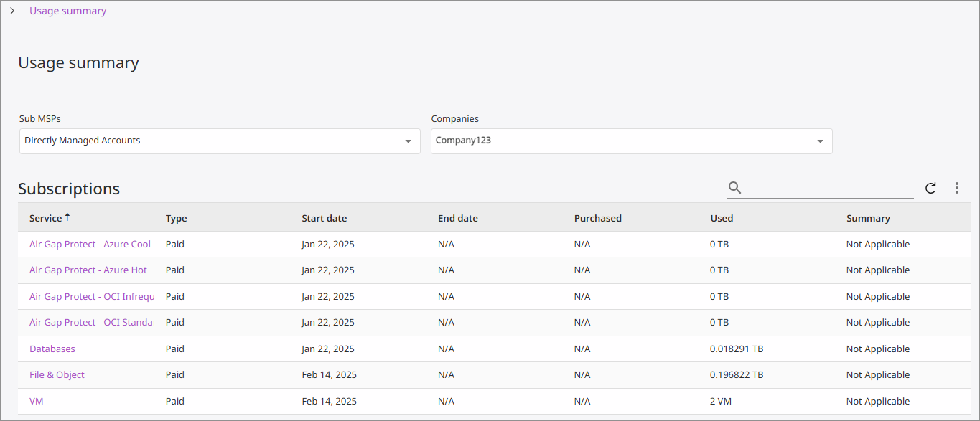
Task: Open the Databases service link
Action: [52, 349]
